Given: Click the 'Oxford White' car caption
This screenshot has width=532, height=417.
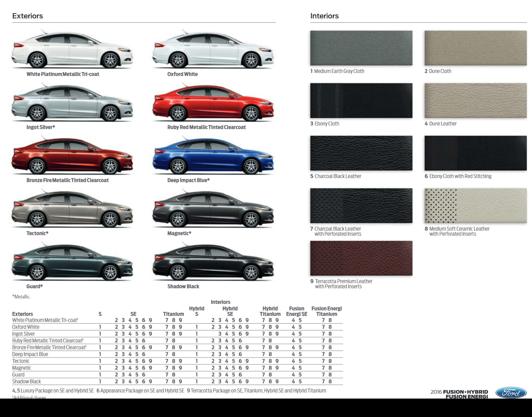Looking at the screenshot, I should coord(183,74).
